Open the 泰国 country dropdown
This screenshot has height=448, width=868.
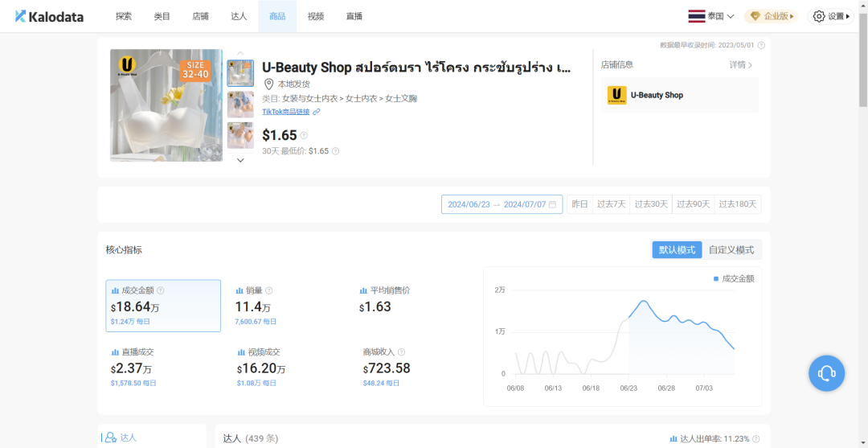click(711, 17)
